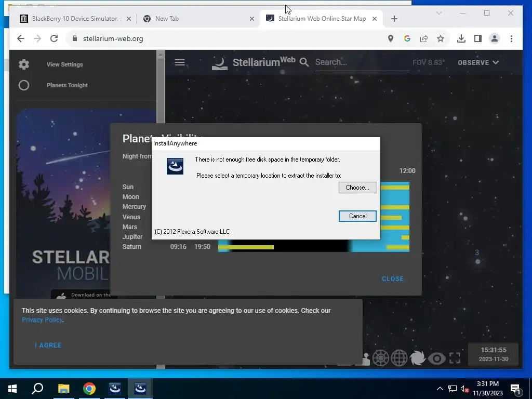Click the forward navigation arrow
The image size is (532, 399).
[37, 38]
